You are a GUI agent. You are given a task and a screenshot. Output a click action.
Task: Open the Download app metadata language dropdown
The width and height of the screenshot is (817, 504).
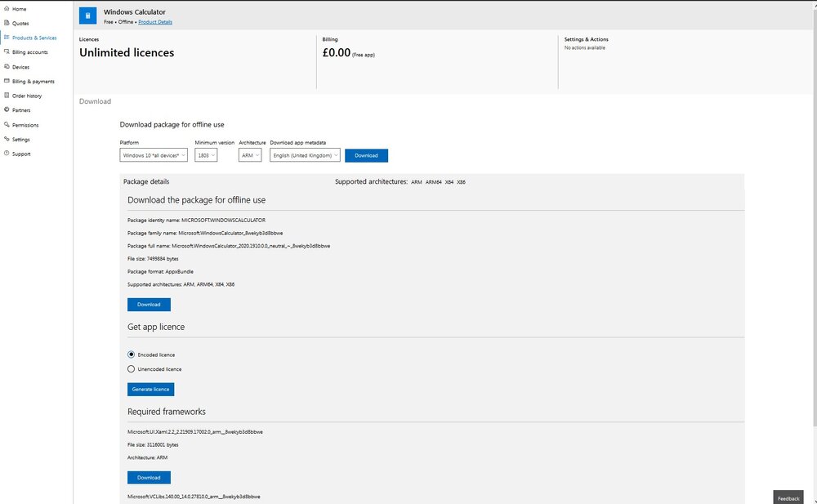[x=305, y=155]
